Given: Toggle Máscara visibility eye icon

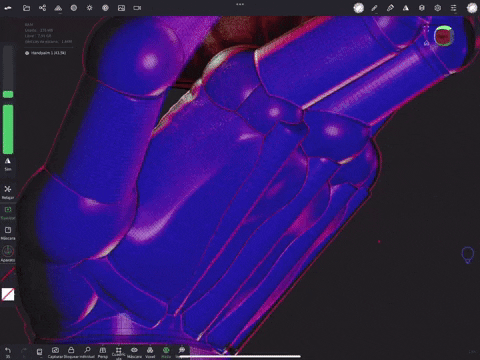Looking at the screenshot, I should (134, 352).
